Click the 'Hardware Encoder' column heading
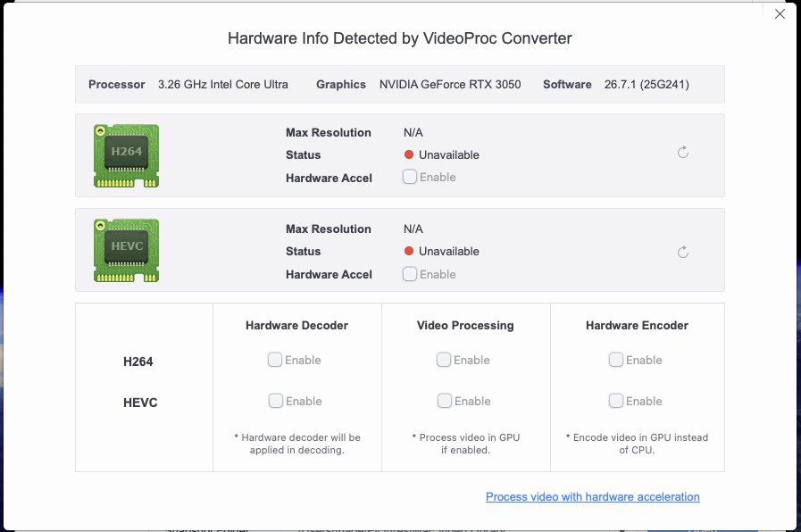The image size is (801, 532). (637, 325)
